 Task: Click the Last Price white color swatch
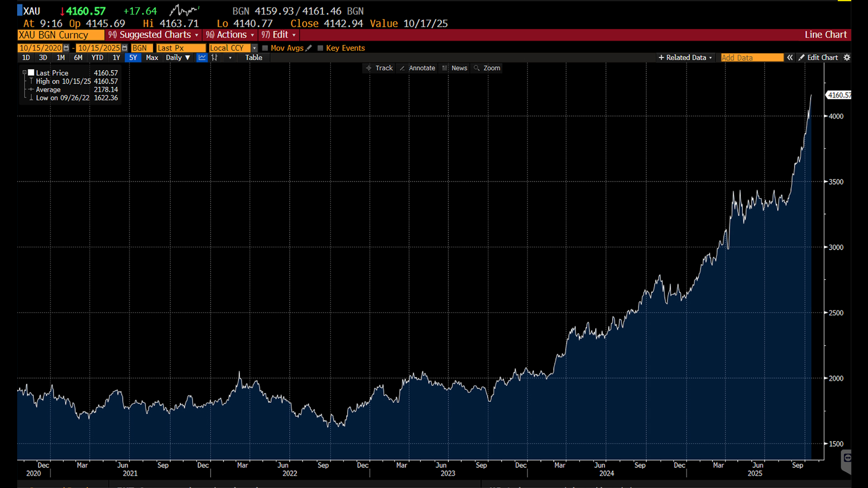point(31,73)
